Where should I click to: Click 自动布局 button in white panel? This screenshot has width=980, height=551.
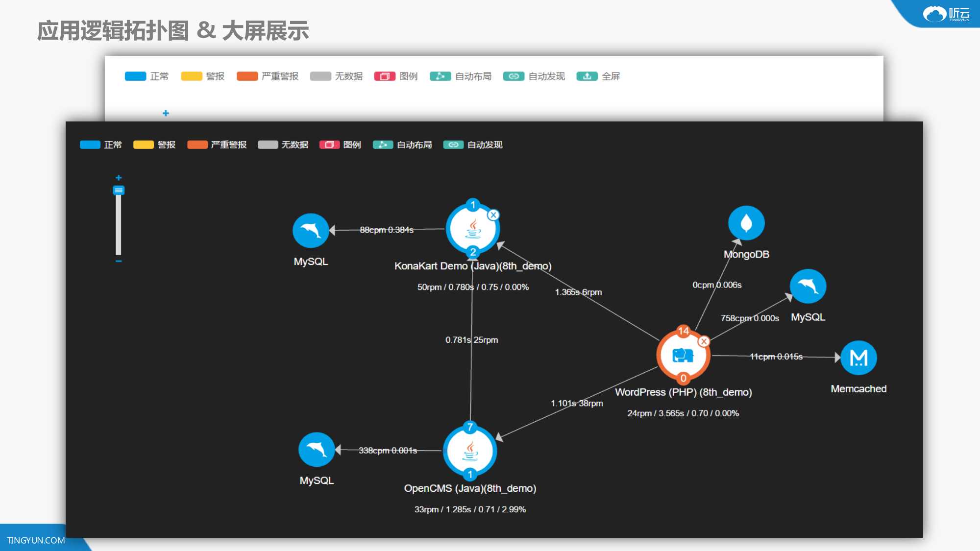click(x=461, y=76)
